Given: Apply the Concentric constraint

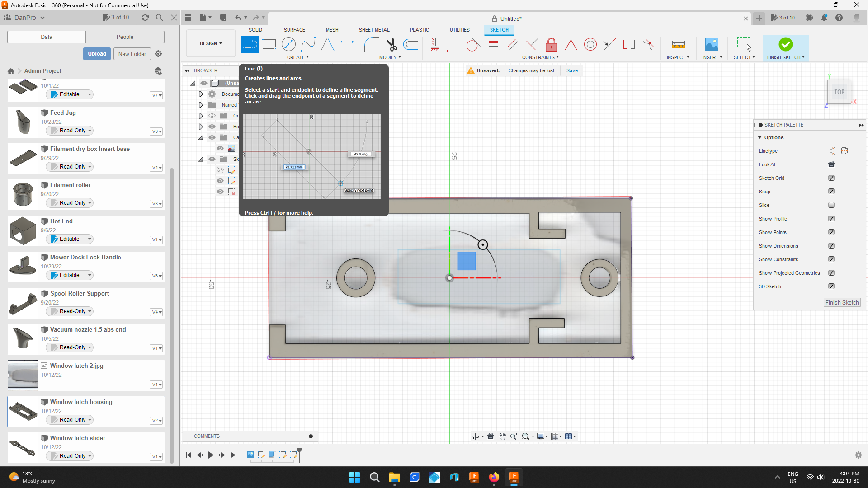Looking at the screenshot, I should (590, 44).
